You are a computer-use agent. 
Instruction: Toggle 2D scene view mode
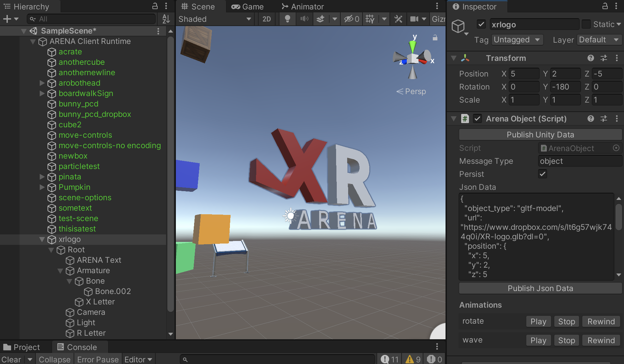(x=266, y=19)
